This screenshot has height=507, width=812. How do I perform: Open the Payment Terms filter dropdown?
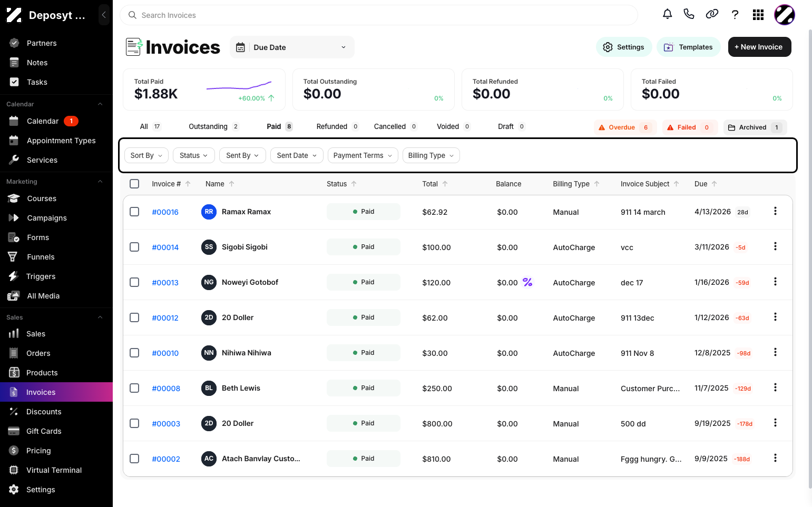pyautogui.click(x=363, y=155)
